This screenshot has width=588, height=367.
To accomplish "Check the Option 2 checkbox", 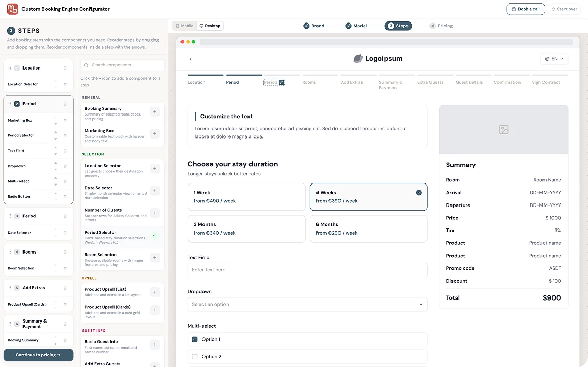I will (195, 356).
